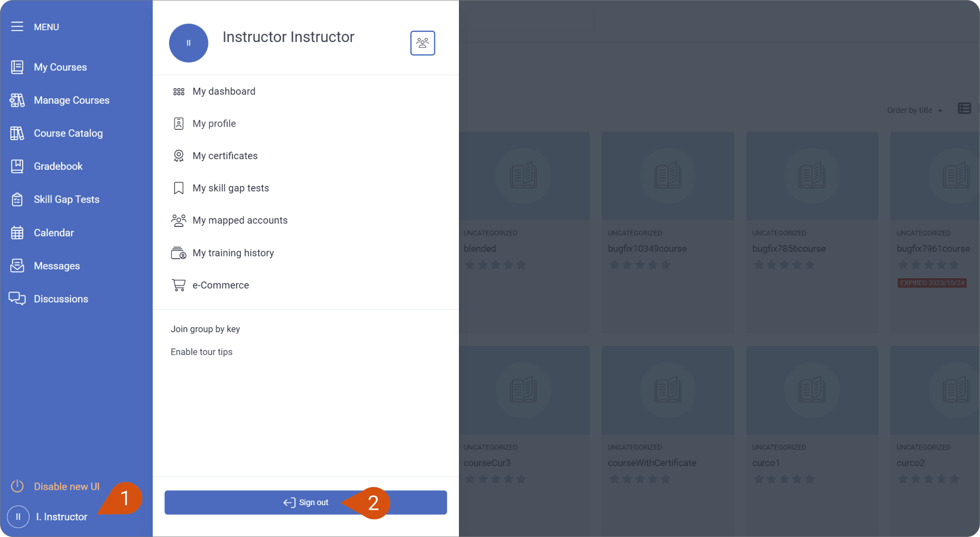Click the My profile badge icon
Viewport: 980px width, 537px height.
(179, 123)
